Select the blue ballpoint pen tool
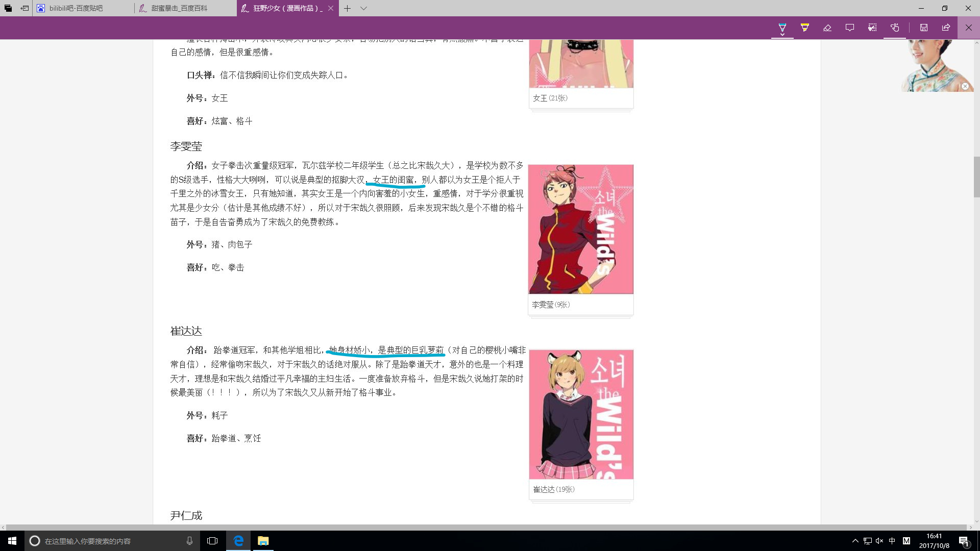 [x=782, y=28]
